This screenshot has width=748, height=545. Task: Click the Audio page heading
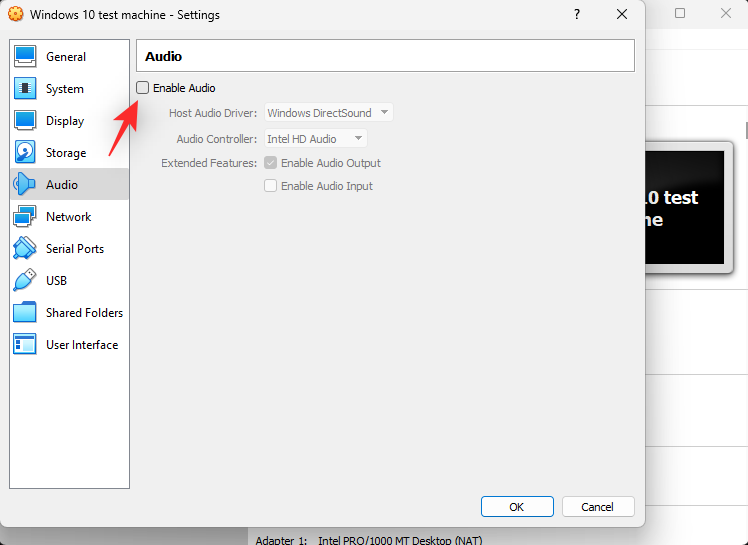[164, 56]
